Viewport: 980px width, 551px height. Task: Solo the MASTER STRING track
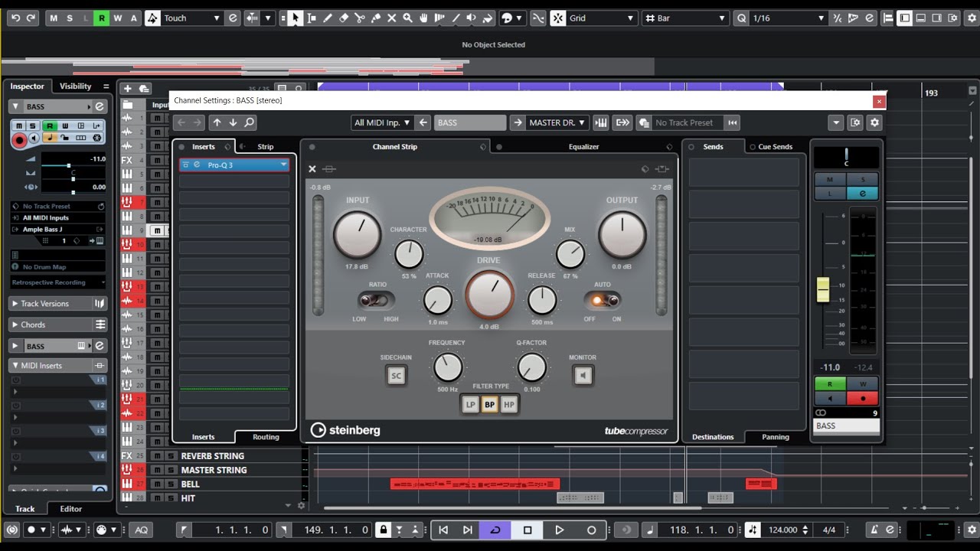pos(171,470)
